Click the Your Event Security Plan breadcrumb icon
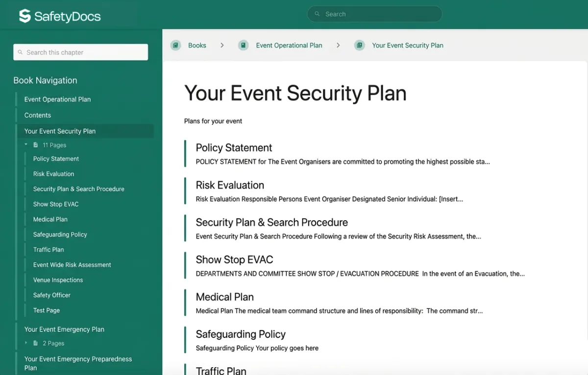 pos(360,45)
